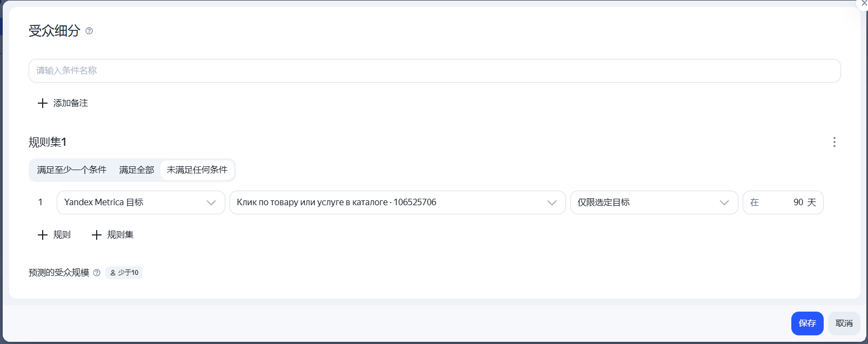Open the 规则集1 three-dot options menu
868x344 pixels.
834,142
